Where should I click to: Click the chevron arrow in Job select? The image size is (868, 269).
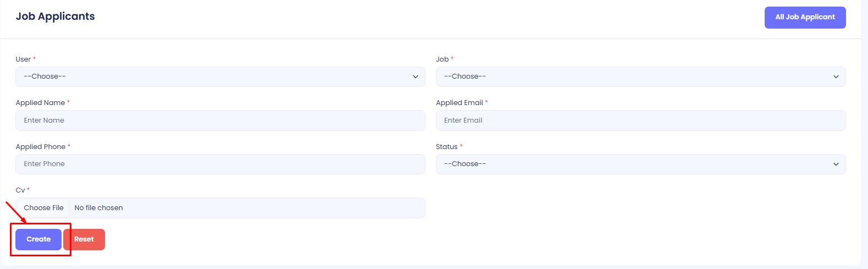pos(836,77)
